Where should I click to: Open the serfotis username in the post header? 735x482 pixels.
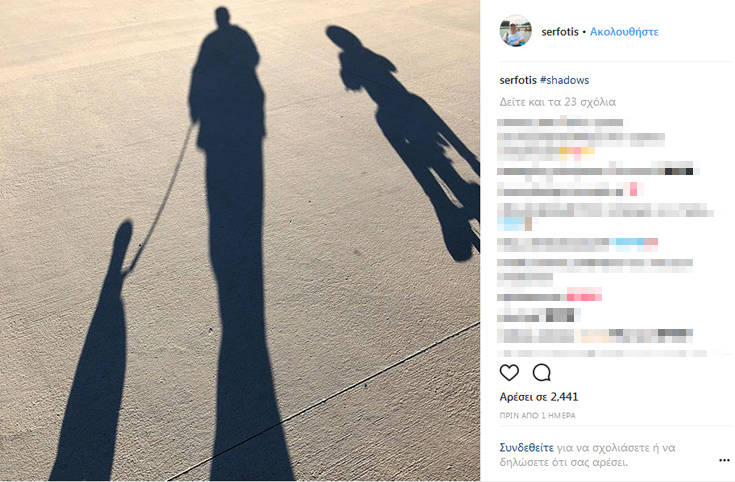click(x=560, y=32)
